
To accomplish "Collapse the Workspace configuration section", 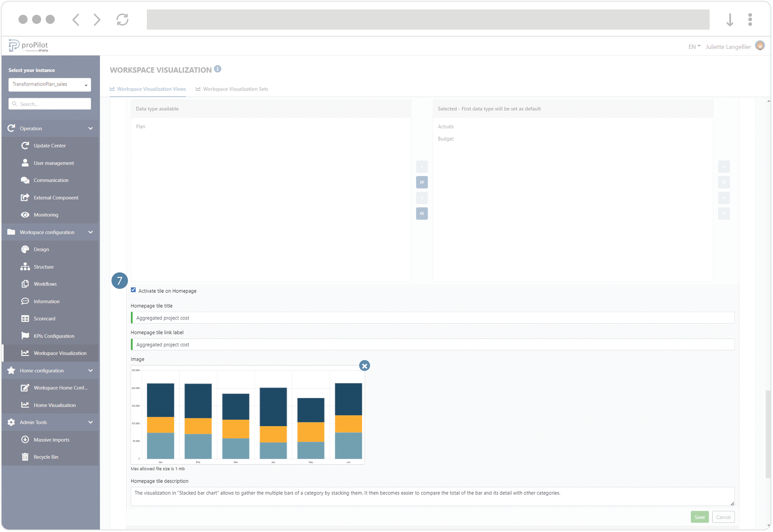I will 91,232.
